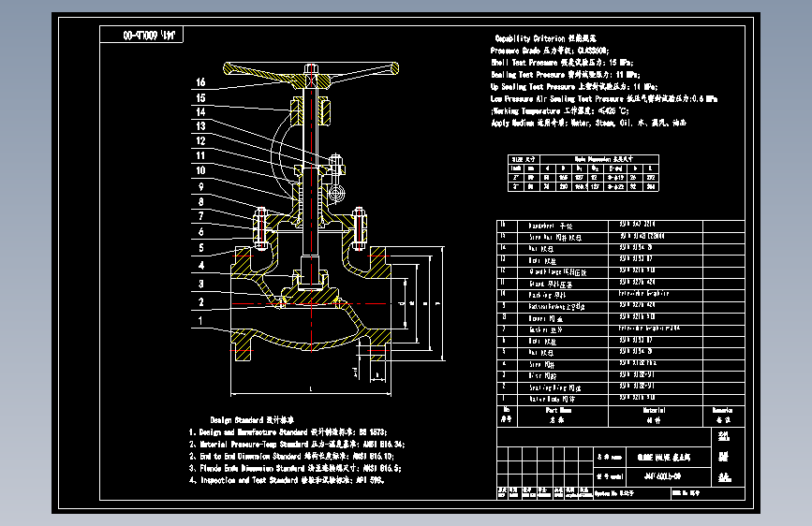812x526 pixels.
Task: Select the 'Design and Manufacture Standard' BS 1873 line
Action: 288,432
